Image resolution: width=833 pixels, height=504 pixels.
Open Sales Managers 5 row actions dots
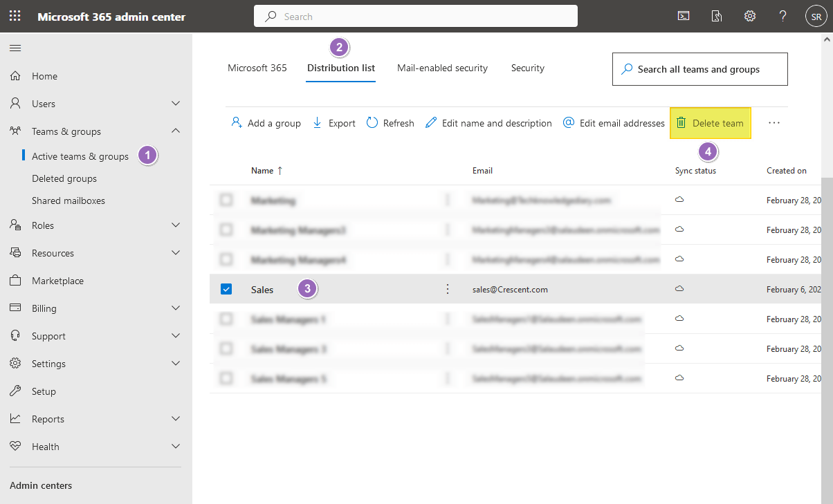(448, 378)
